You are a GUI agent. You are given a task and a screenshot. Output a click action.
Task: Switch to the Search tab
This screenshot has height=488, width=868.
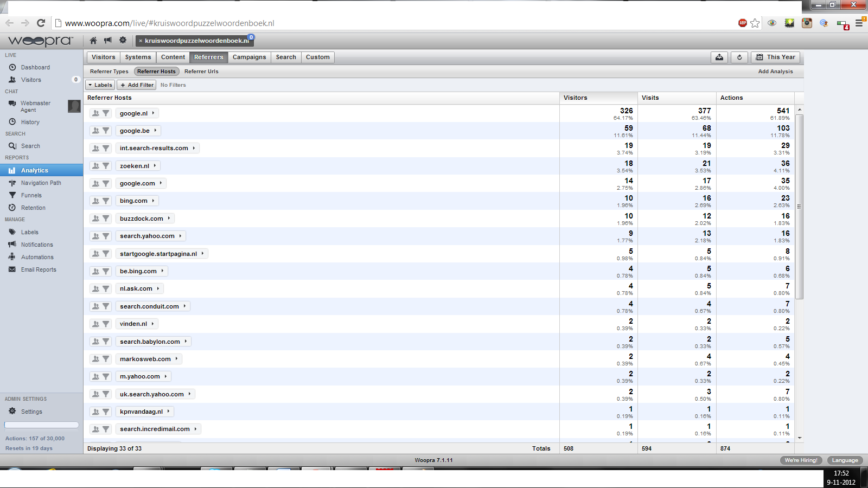coord(286,57)
